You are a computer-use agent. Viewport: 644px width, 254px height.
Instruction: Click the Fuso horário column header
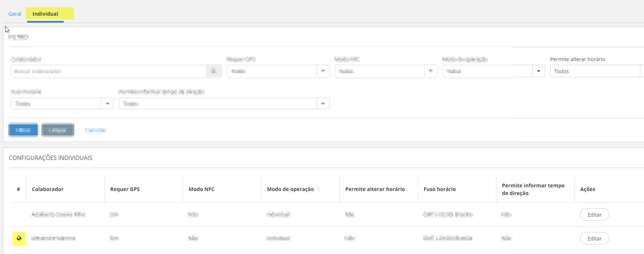pyautogui.click(x=439, y=189)
